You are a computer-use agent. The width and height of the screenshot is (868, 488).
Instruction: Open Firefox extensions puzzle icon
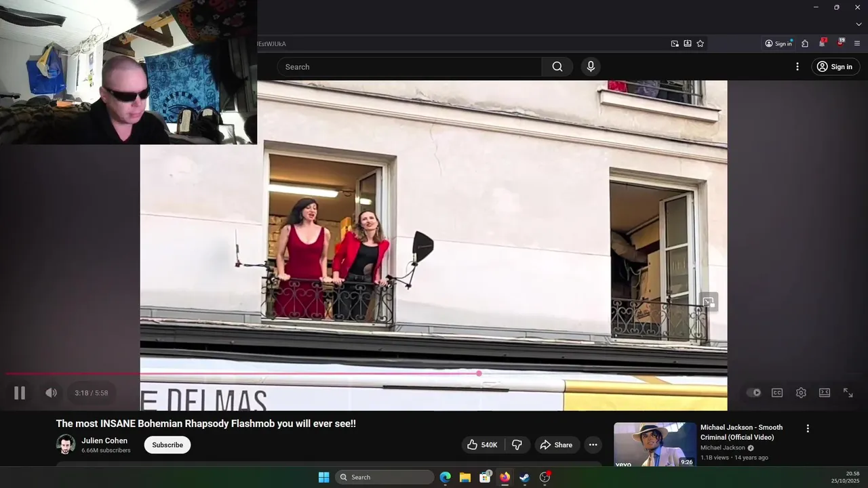click(x=805, y=43)
